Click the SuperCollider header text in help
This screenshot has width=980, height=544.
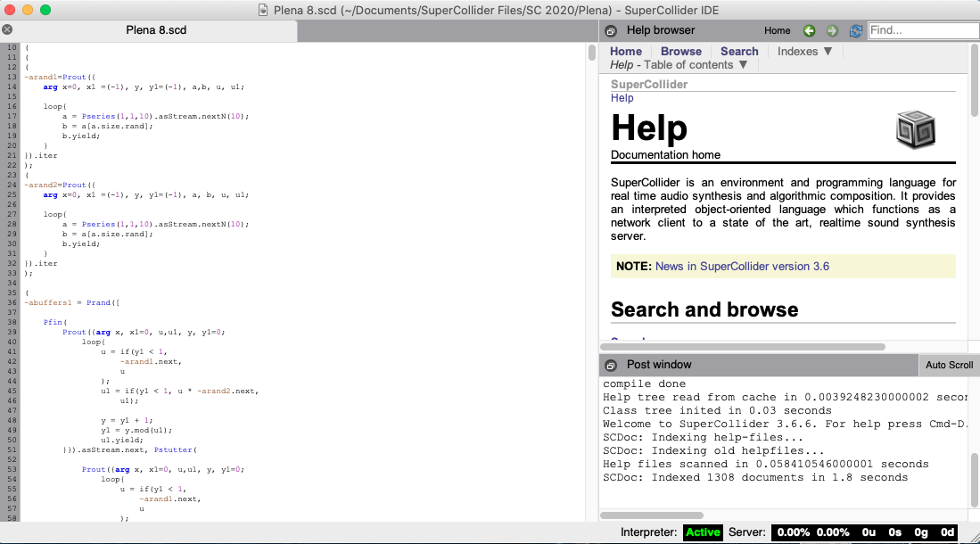coord(649,85)
